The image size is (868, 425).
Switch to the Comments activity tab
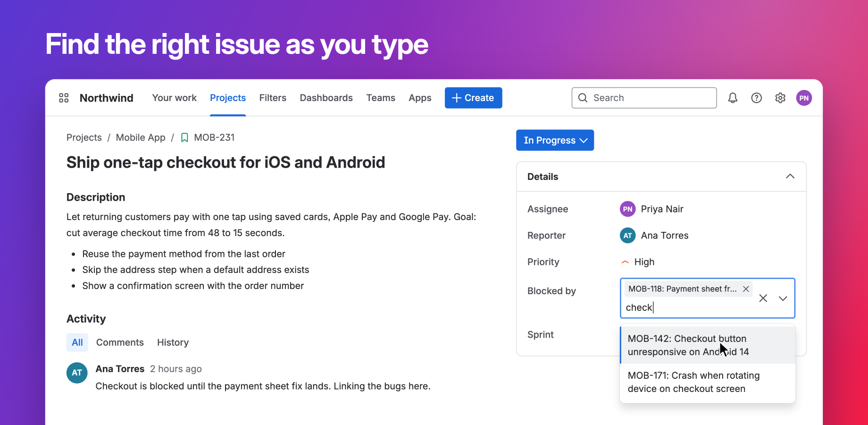[x=120, y=342]
